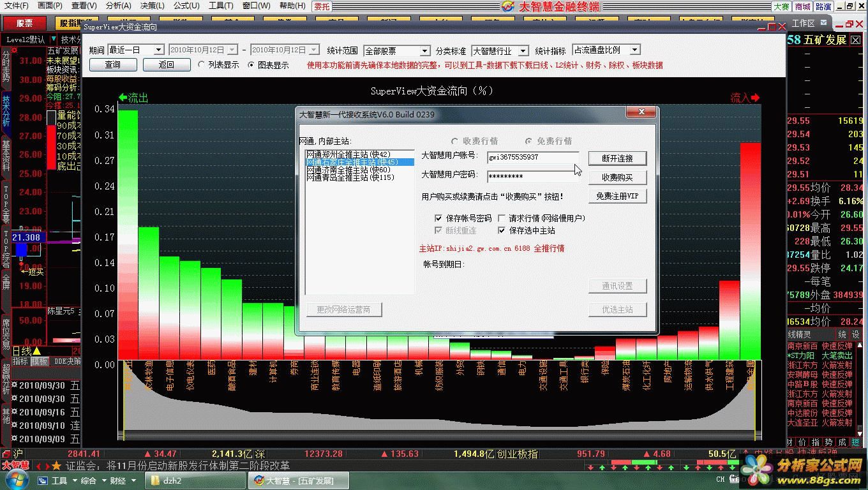Open the 画面(P) menu
Screen dimensions: 868x490
[50, 6]
